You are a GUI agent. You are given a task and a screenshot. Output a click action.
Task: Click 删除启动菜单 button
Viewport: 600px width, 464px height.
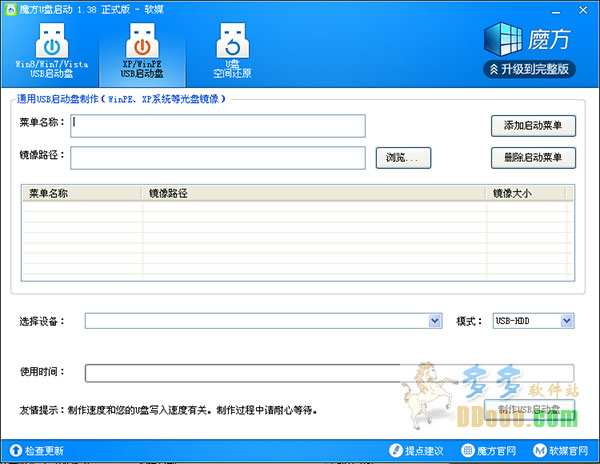point(533,158)
